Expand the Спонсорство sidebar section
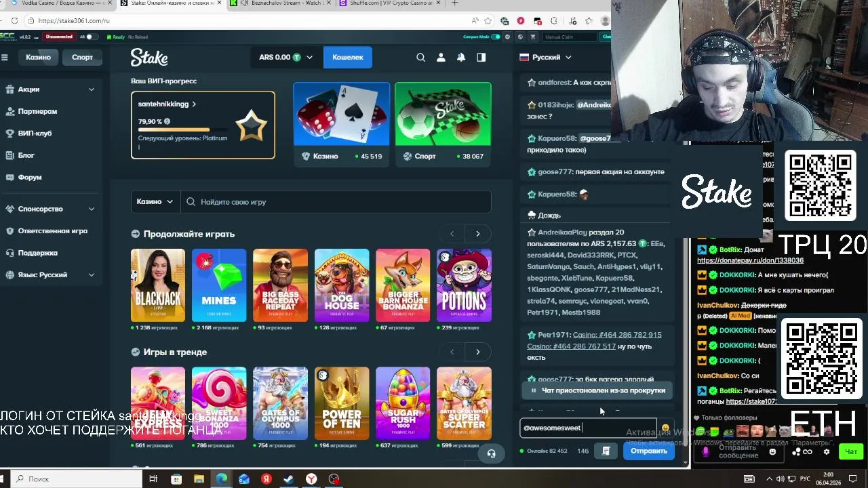This screenshot has width=868, height=488. (91, 209)
